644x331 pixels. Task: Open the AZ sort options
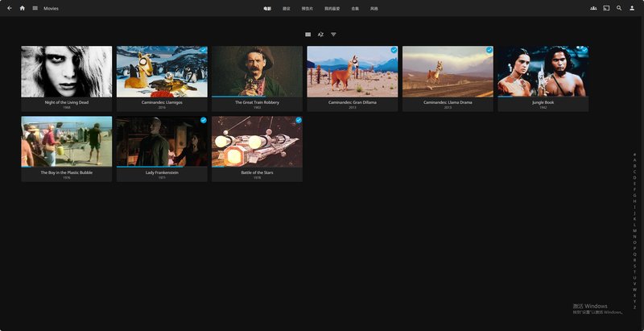pyautogui.click(x=320, y=35)
